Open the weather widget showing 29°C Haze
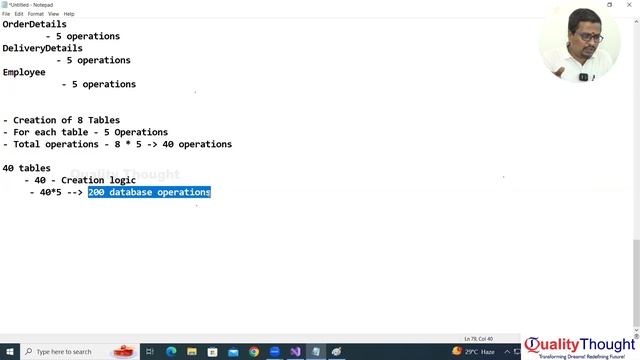The image size is (640, 360). click(x=473, y=351)
